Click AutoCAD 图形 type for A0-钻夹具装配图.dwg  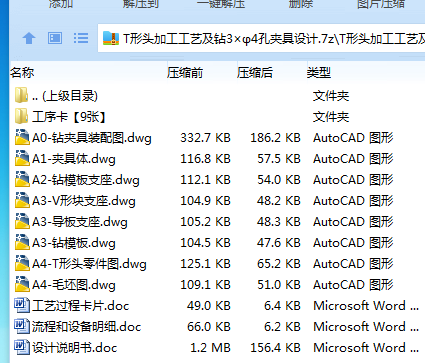pos(353,138)
